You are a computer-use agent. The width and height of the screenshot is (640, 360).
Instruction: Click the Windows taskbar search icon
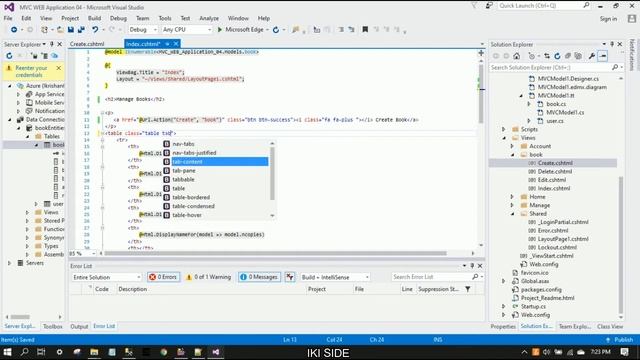pos(24,352)
